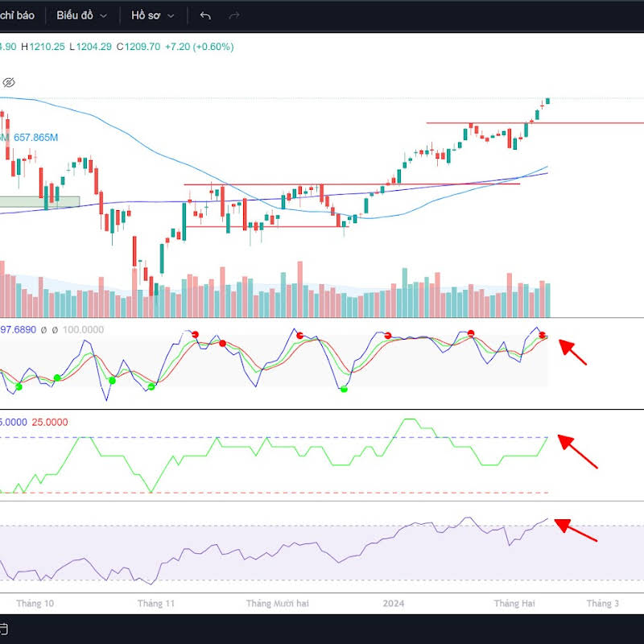Click the undo arrow icon
644x644 pixels.
click(x=205, y=15)
